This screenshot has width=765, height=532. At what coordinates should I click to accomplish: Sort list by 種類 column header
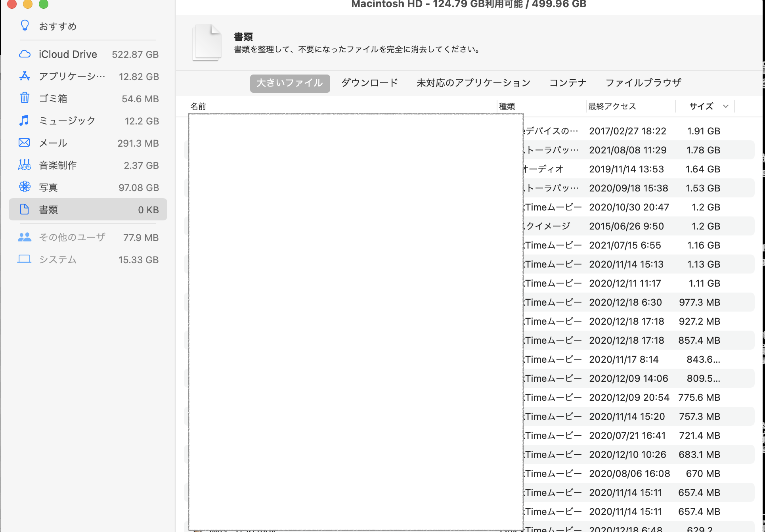point(507,106)
